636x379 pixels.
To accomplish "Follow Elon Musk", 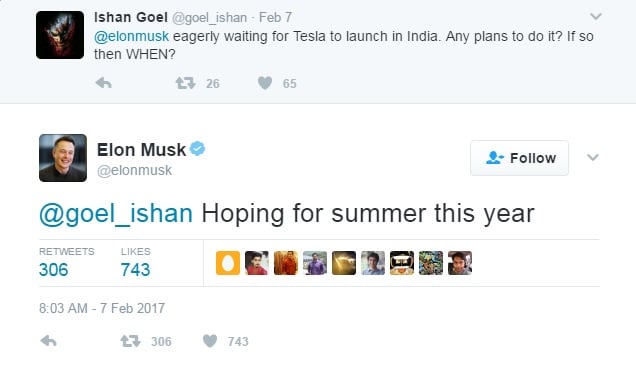I will click(x=520, y=158).
